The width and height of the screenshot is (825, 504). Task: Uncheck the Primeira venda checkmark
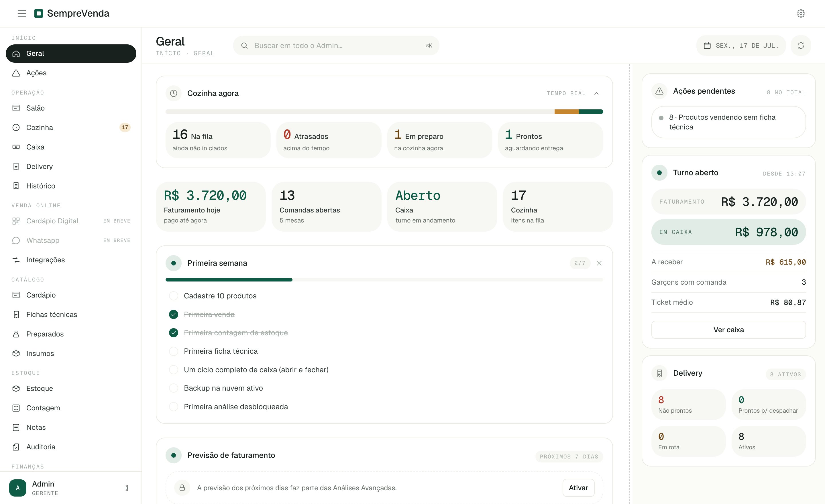[x=173, y=314]
